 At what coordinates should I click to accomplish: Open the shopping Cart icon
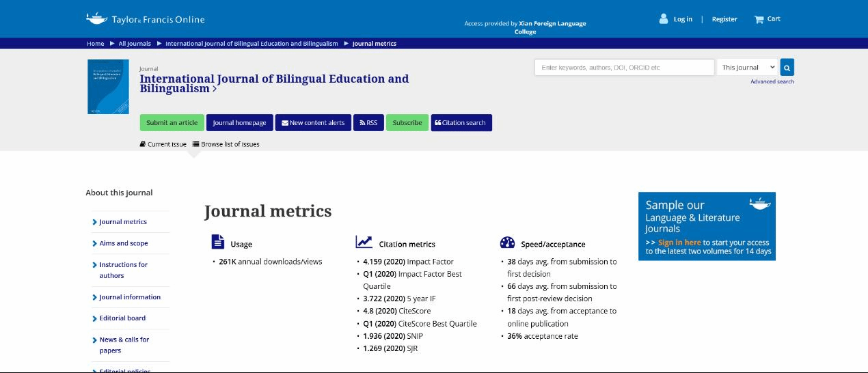click(759, 19)
